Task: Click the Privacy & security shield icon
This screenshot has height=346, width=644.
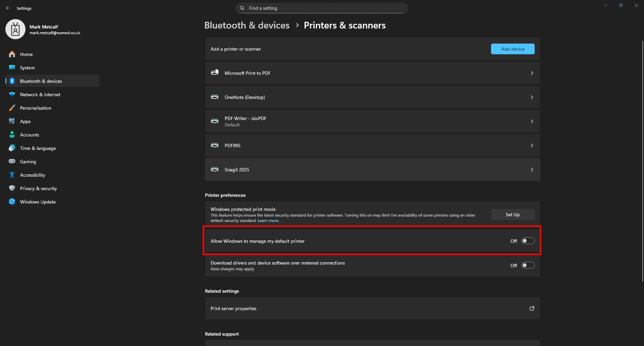Action: (x=12, y=188)
